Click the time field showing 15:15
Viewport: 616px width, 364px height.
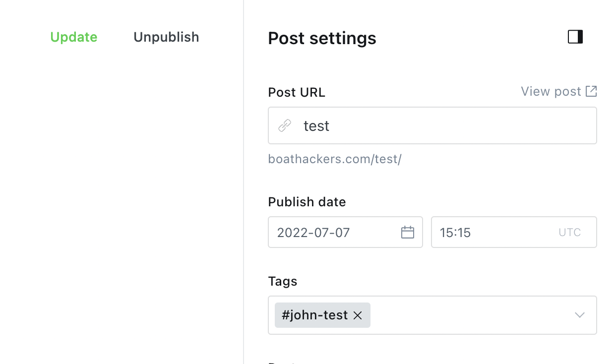pyautogui.click(x=496, y=232)
